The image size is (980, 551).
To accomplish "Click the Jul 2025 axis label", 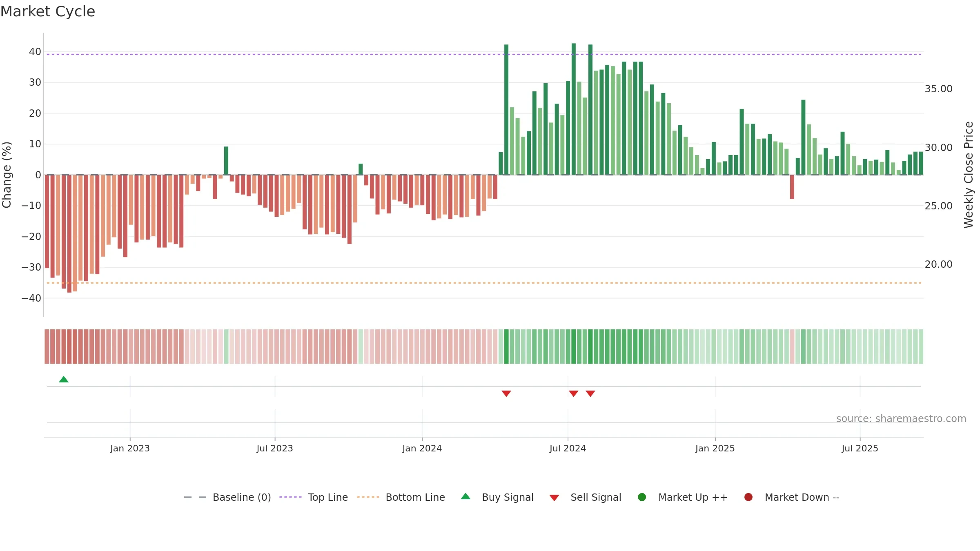I will (860, 448).
